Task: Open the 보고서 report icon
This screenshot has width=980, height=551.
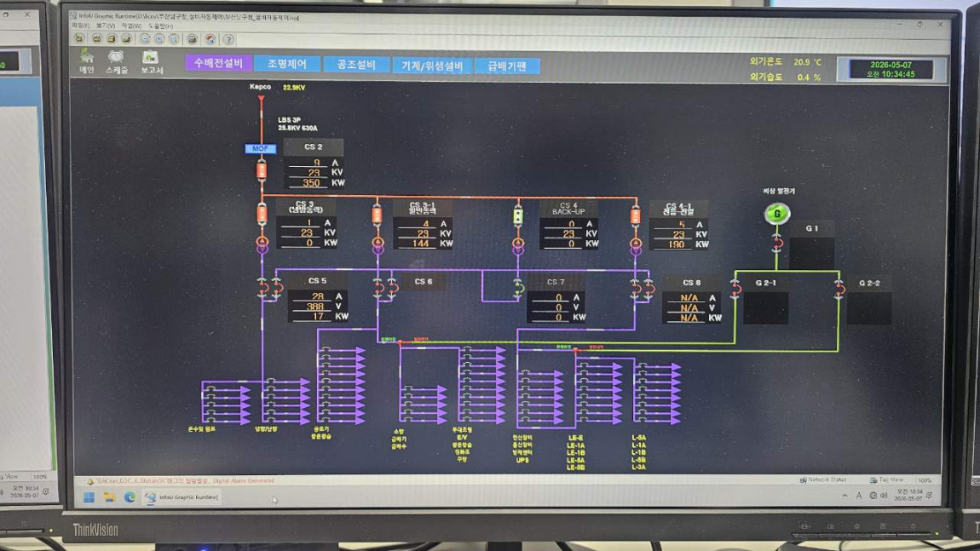Action: 151,61
